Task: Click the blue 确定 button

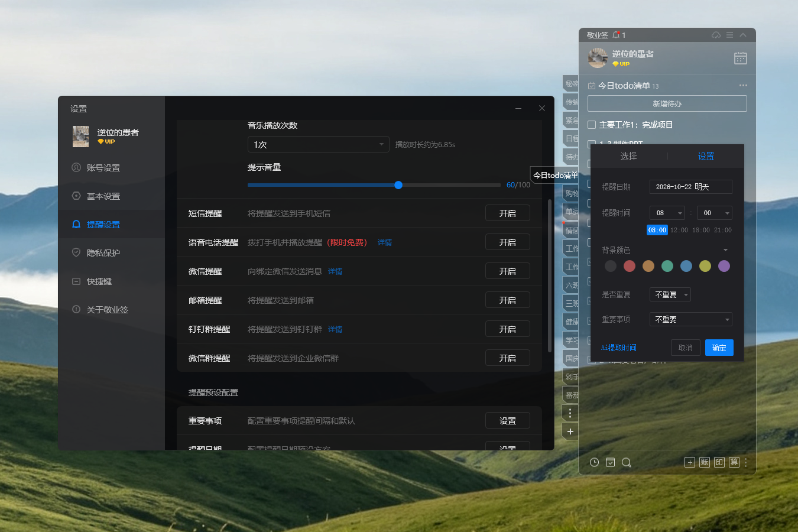Action: click(719, 348)
